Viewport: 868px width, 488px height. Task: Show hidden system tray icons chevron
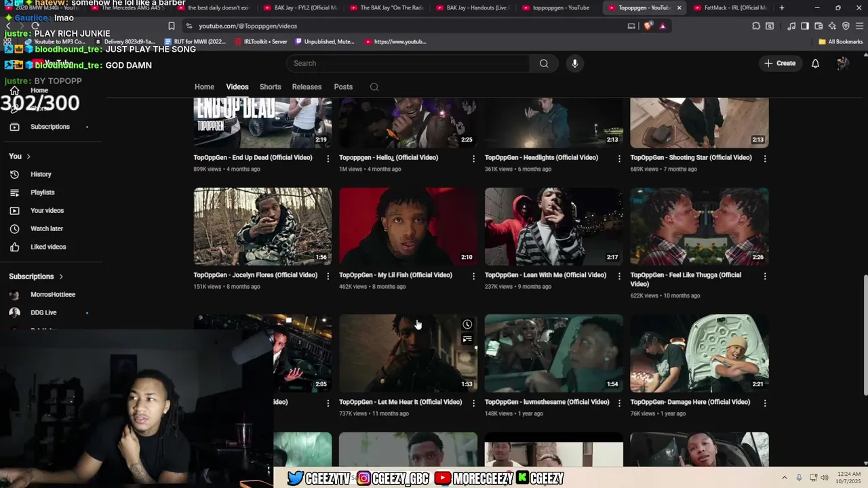785,478
